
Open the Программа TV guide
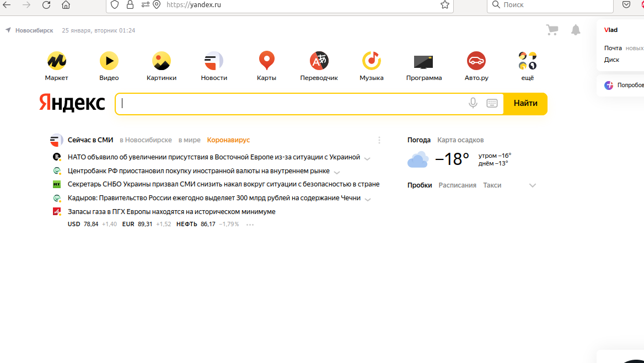[x=424, y=62]
